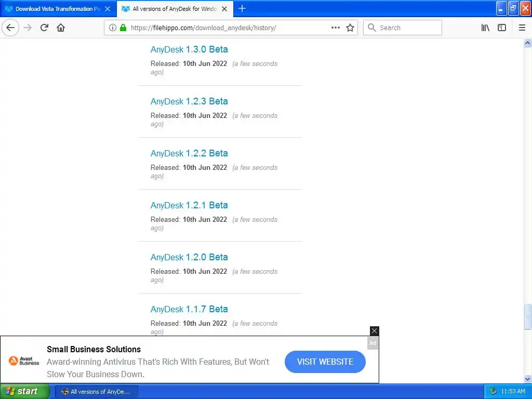Screen dimensions: 532x399
Task: Select the All versions of AnyDesk tab
Action: click(175, 9)
